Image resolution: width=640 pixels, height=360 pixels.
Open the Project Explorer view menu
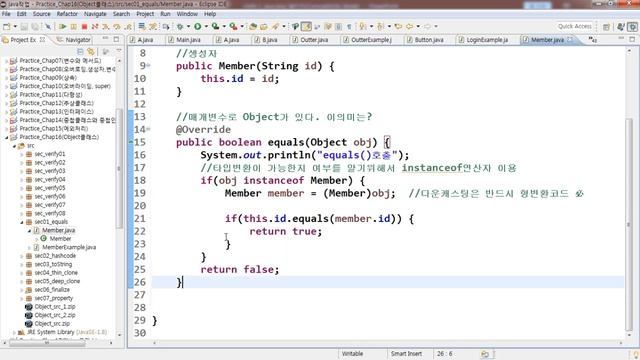pos(119,51)
